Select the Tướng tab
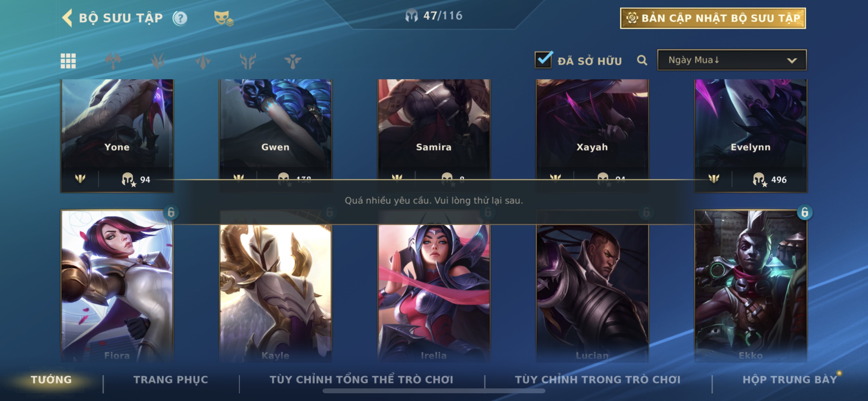This screenshot has height=401, width=868. (51, 379)
